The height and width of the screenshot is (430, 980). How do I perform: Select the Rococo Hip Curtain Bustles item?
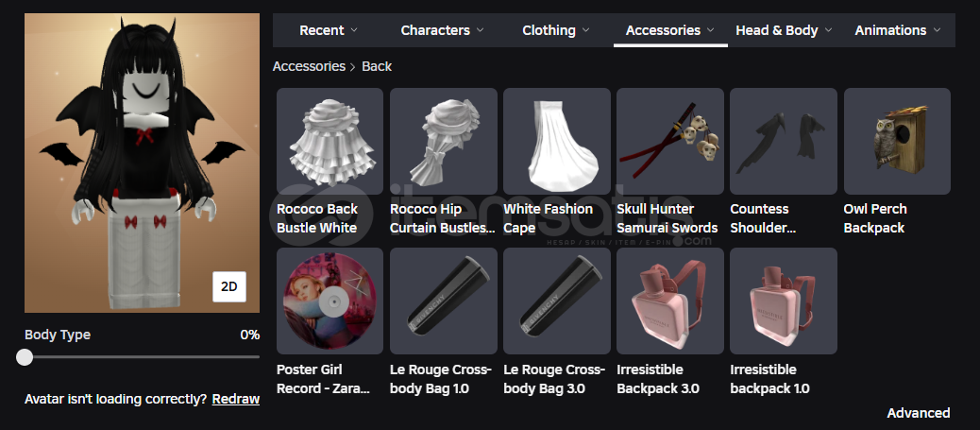443,141
